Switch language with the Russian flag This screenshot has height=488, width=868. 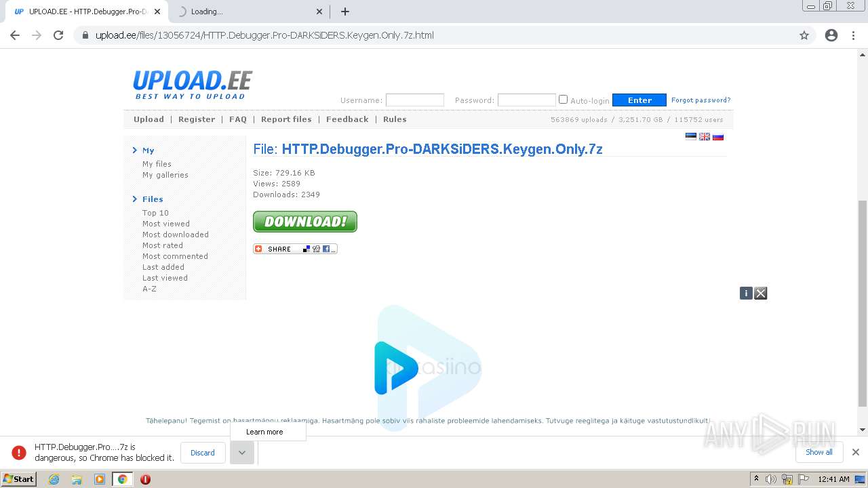tap(718, 136)
